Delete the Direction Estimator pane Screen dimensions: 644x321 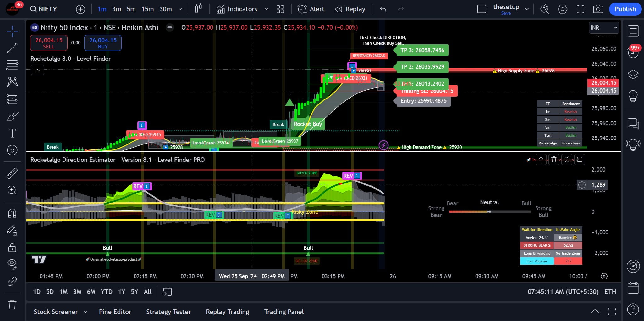pos(554,160)
